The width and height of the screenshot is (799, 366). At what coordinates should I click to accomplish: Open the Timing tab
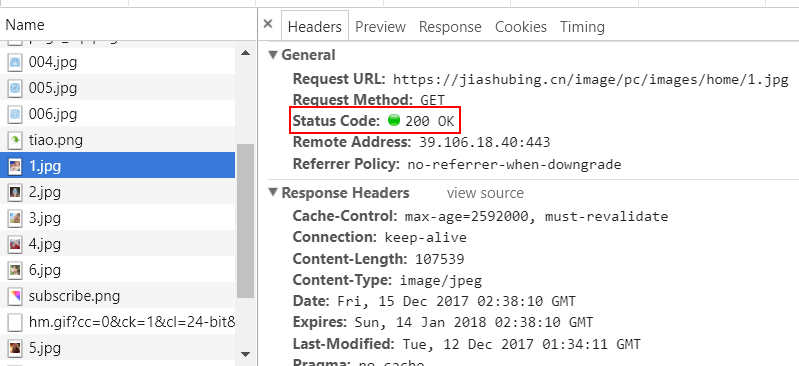click(x=582, y=27)
